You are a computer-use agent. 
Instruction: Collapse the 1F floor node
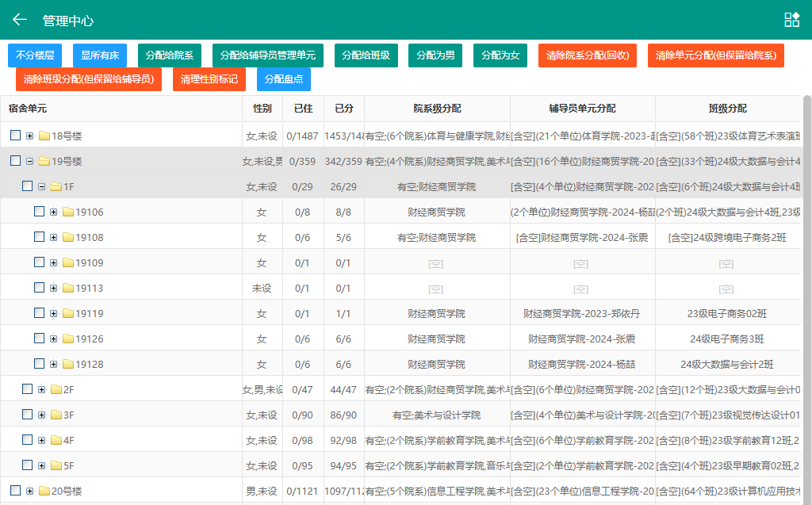click(42, 187)
